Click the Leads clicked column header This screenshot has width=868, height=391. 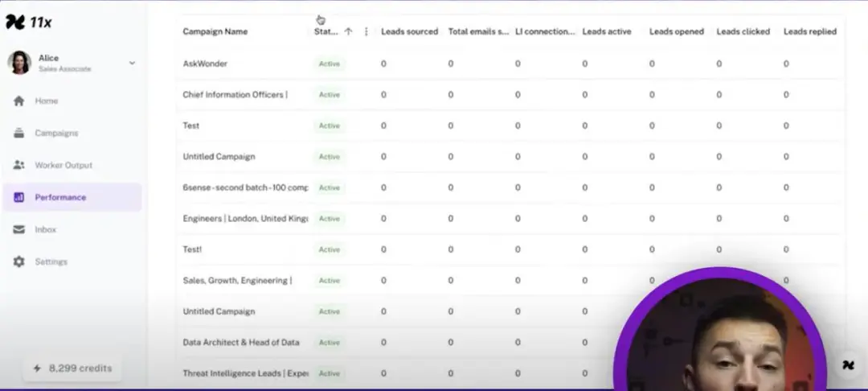(x=743, y=31)
